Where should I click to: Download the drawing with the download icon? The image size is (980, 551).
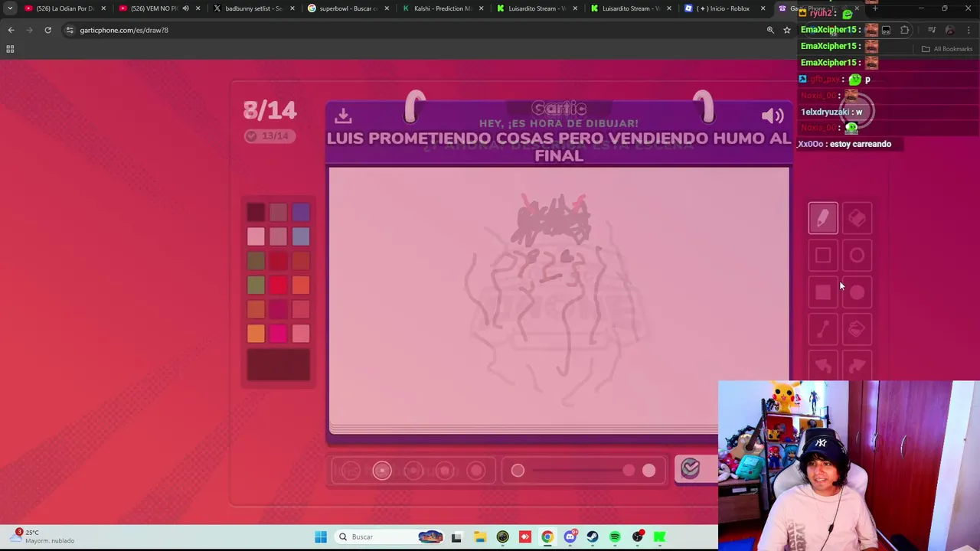tap(343, 116)
